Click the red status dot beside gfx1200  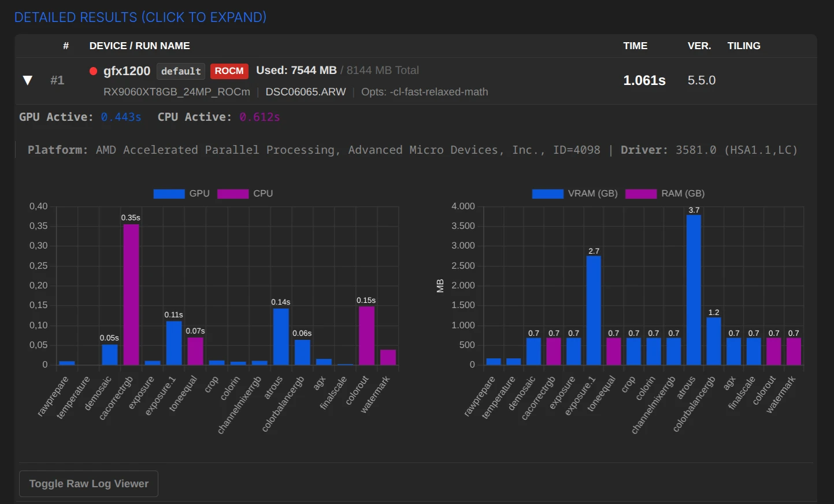coord(93,71)
